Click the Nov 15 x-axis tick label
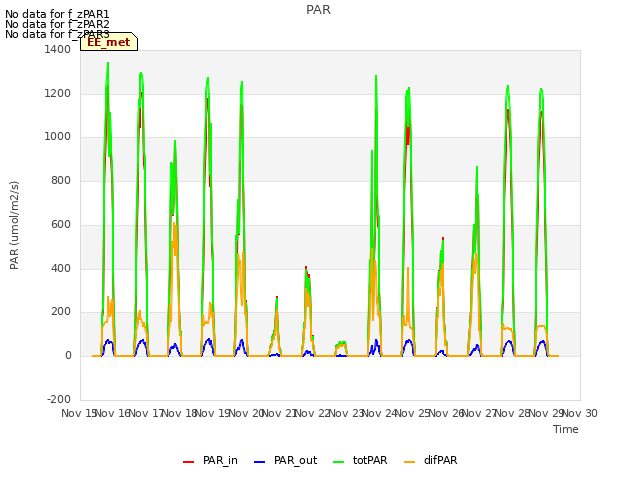This screenshot has height=480, width=640. 78,413
